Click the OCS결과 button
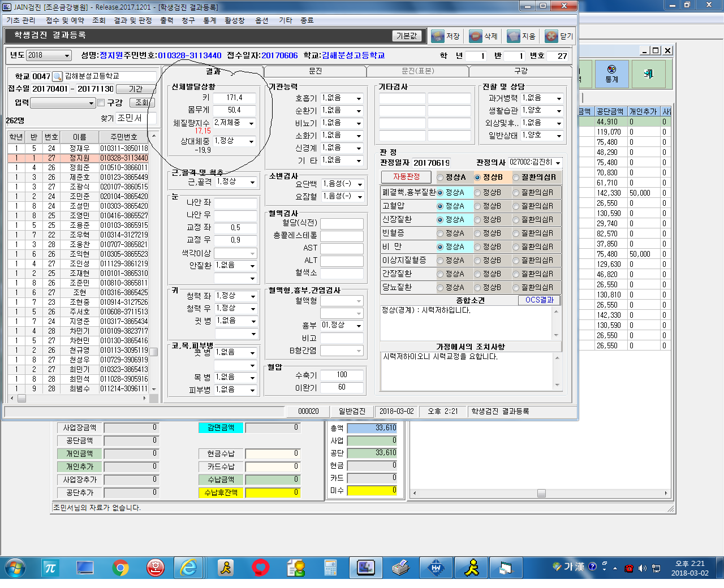 pyautogui.click(x=539, y=300)
